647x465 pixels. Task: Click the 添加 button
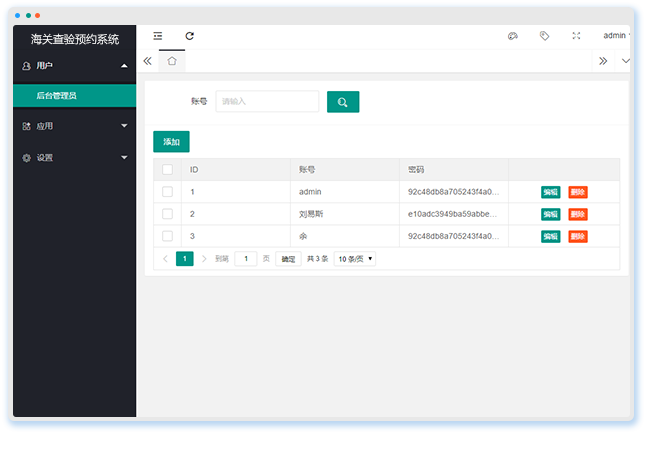coord(171,142)
